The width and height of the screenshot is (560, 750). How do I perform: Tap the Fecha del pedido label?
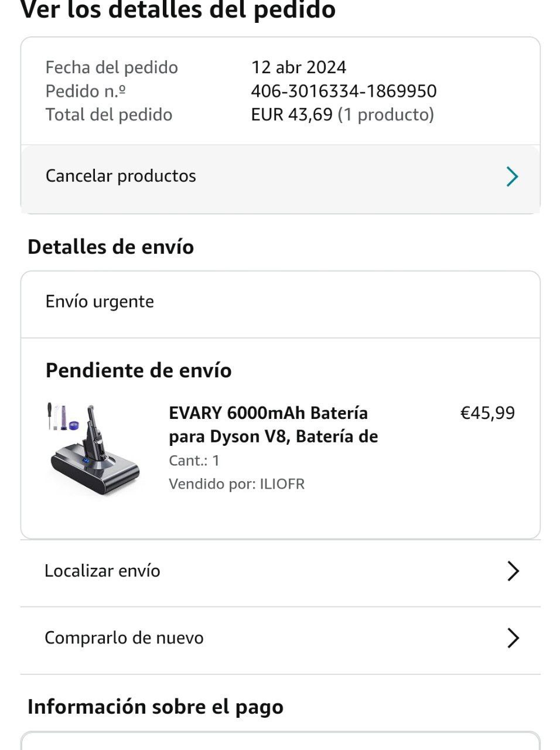(x=111, y=67)
